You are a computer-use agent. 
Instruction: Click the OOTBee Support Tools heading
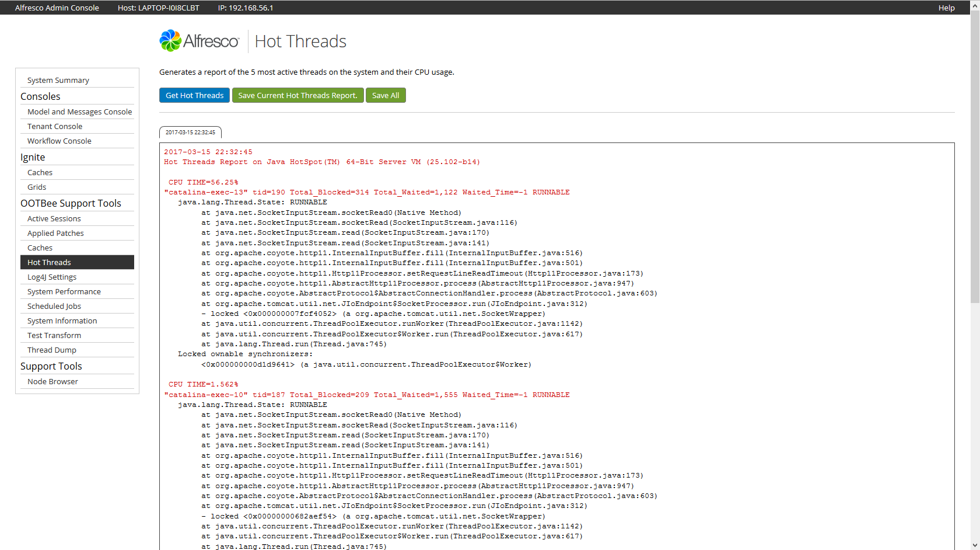(71, 203)
